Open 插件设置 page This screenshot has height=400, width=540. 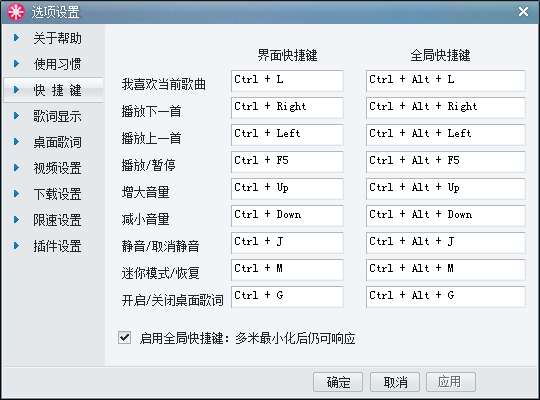point(58,246)
